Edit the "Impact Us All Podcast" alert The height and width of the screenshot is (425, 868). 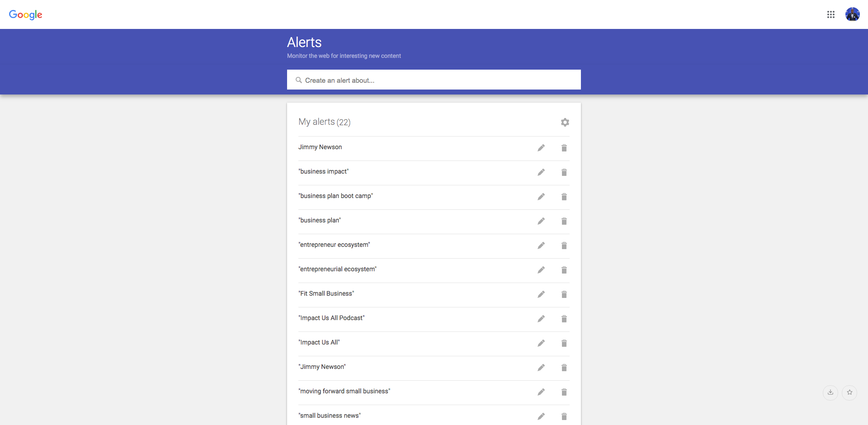541,319
